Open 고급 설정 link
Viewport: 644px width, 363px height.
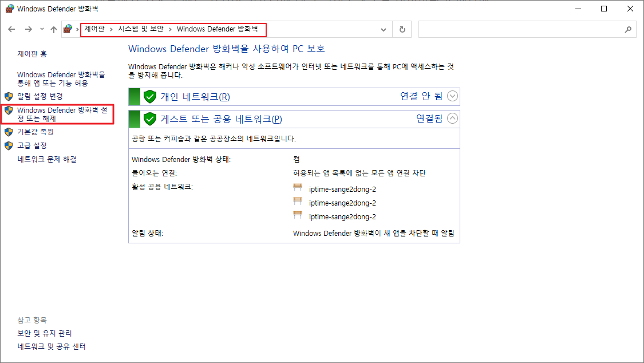(32, 146)
